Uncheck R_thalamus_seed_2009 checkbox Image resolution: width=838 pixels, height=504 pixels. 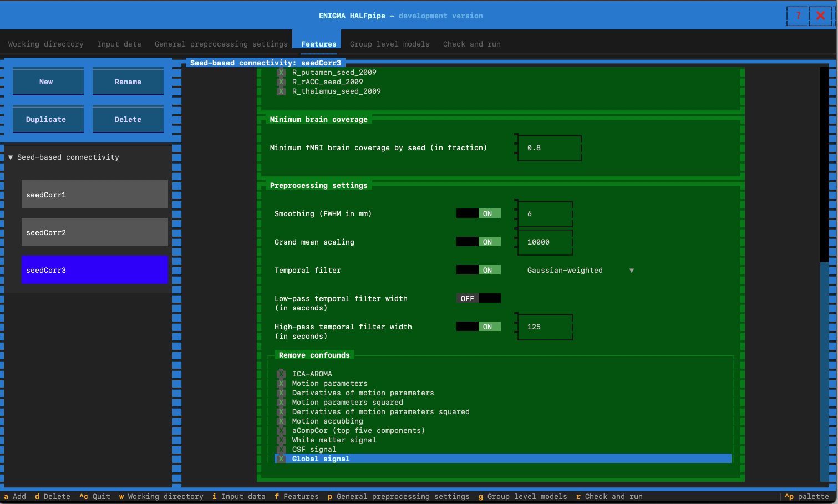[281, 91]
